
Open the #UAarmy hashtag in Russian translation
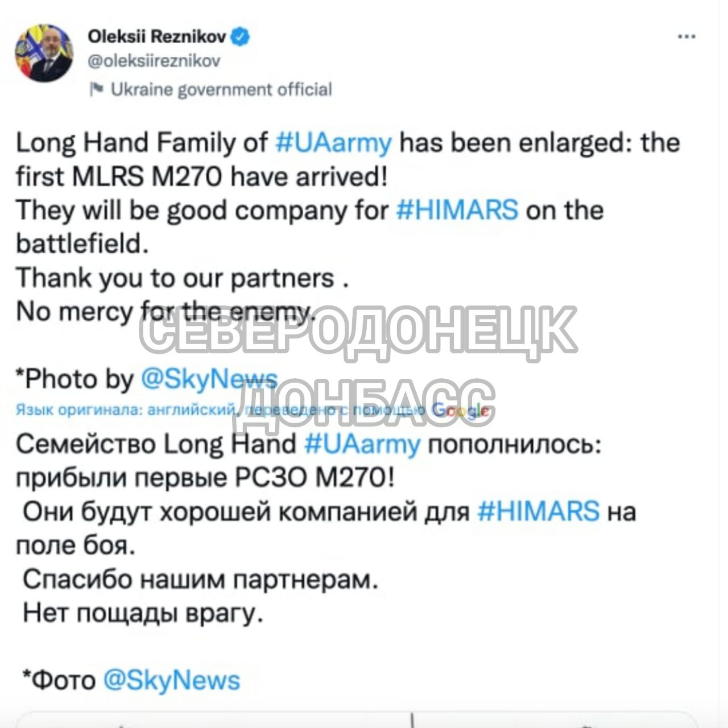(362, 444)
